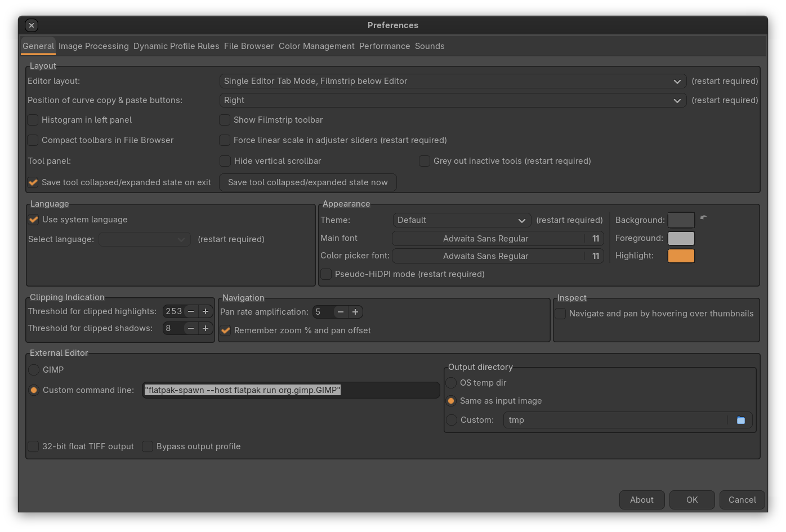Open the Color Management tab
This screenshot has height=532, width=786.
click(316, 46)
